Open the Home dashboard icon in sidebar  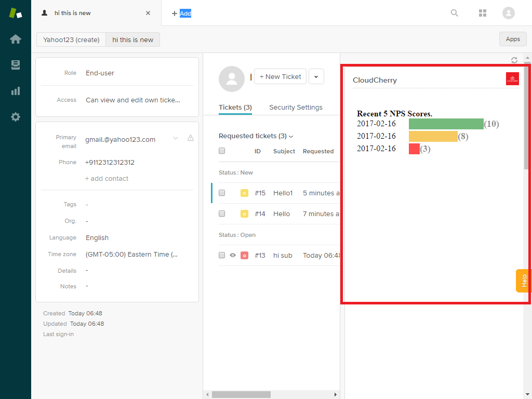(16, 39)
